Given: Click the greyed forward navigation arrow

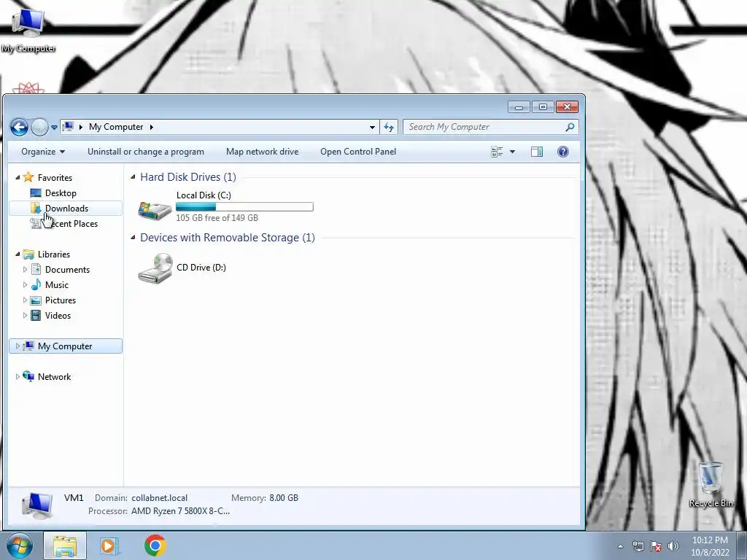Looking at the screenshot, I should (39, 127).
